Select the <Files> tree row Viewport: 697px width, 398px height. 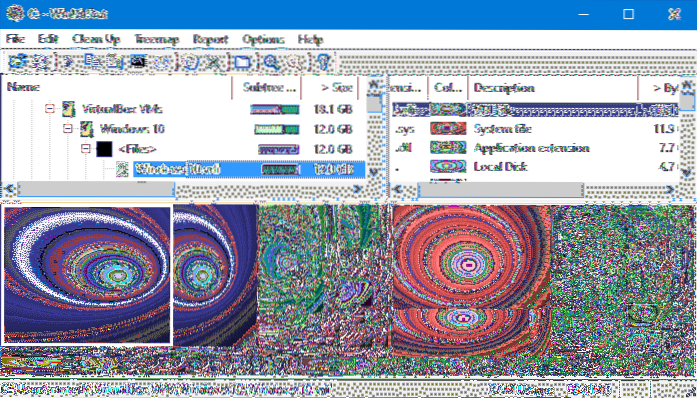point(137,149)
